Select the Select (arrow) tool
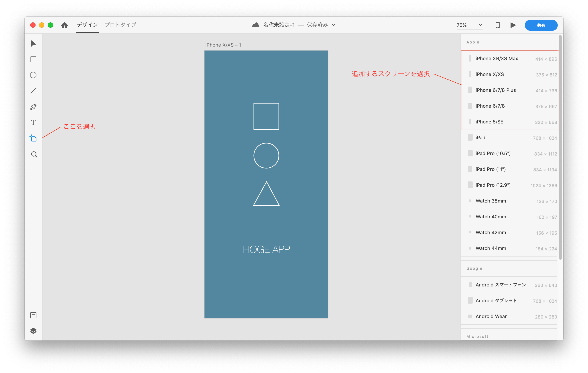 [33, 43]
